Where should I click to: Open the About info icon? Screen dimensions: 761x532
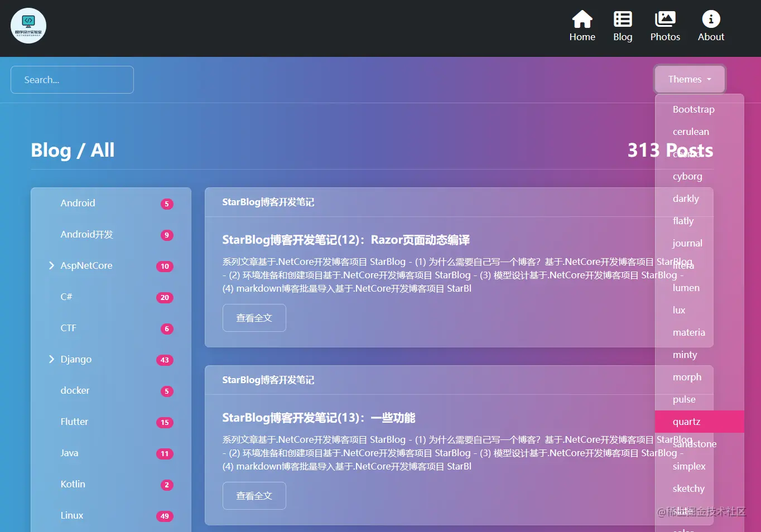(x=711, y=19)
